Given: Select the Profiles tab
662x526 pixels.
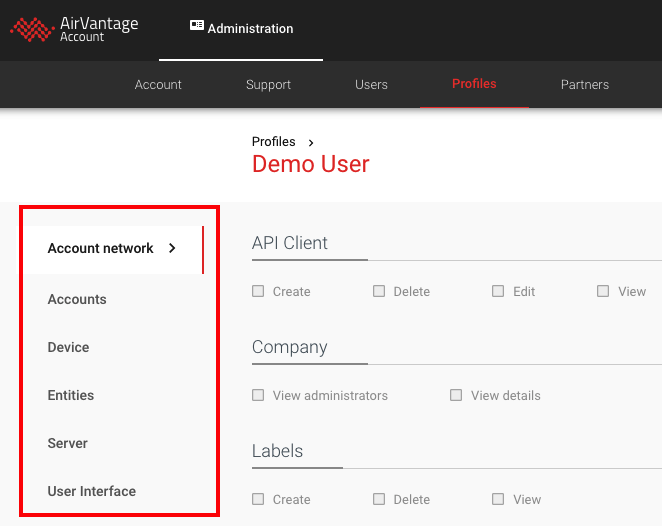Looking at the screenshot, I should 474,84.
